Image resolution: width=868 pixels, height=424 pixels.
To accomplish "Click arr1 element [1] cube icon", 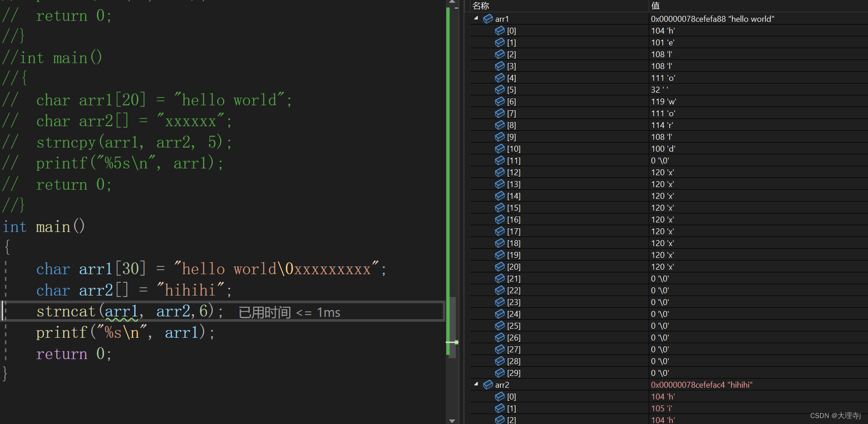I will coord(500,42).
